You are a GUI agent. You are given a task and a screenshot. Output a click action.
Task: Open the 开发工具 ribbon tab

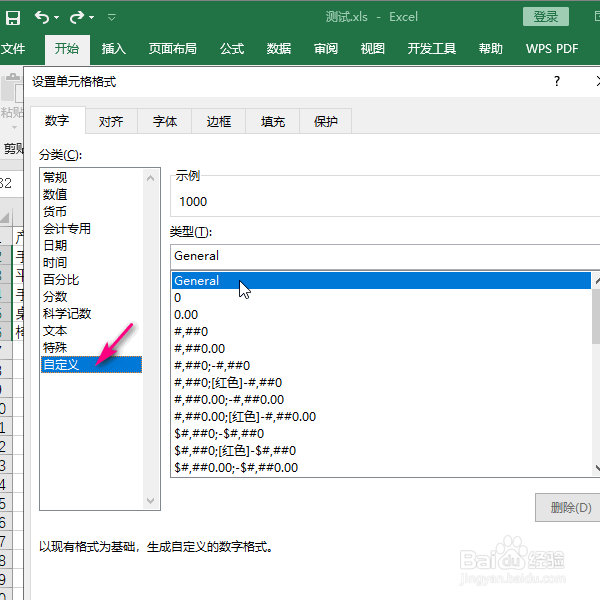coord(432,49)
